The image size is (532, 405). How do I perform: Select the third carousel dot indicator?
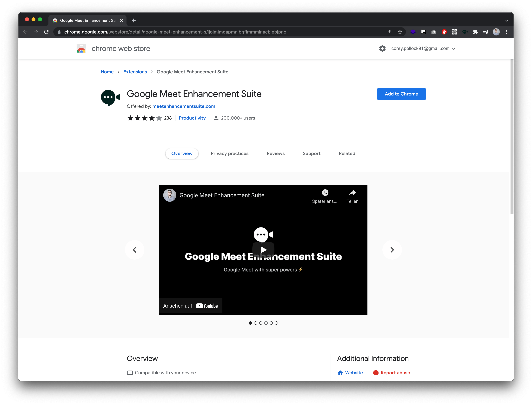(261, 323)
